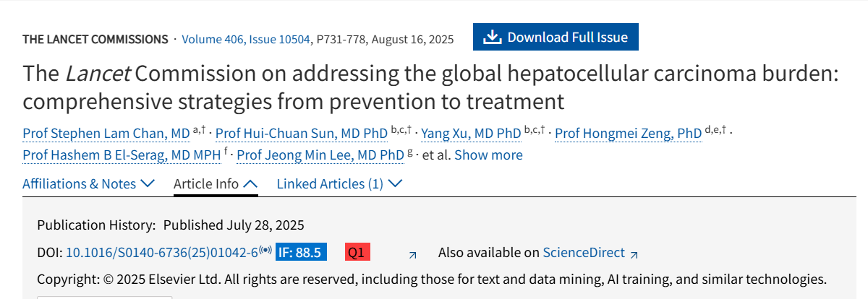Screen dimensions: 868x299
Task: Open author Prof Hashem B El-Serag
Action: pyautogui.click(x=122, y=155)
